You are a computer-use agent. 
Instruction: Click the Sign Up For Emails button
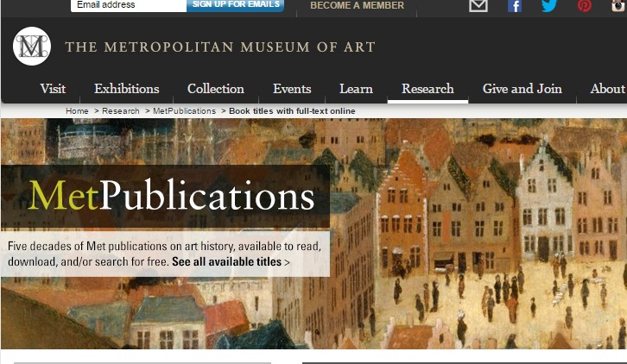pos(236,5)
